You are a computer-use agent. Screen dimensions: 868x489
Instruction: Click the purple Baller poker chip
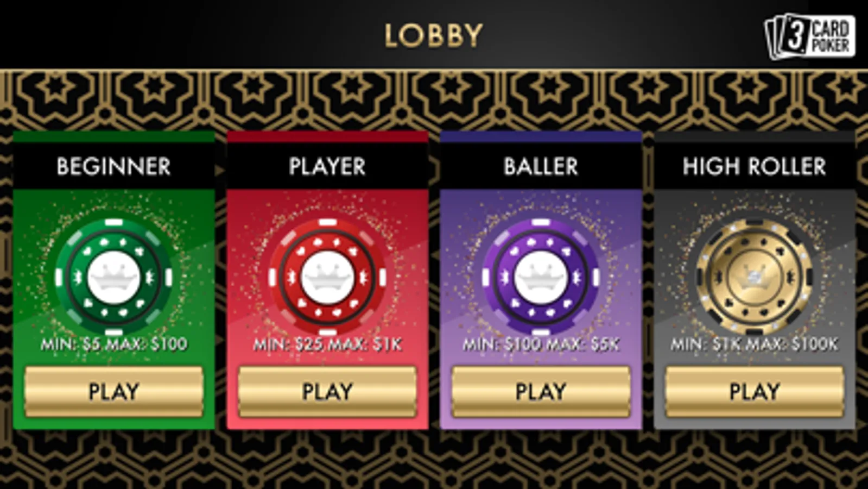tap(541, 277)
